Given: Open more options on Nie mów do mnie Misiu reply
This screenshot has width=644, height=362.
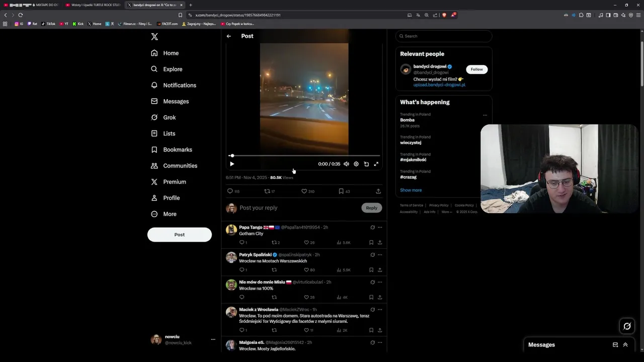Looking at the screenshot, I should pos(380,282).
